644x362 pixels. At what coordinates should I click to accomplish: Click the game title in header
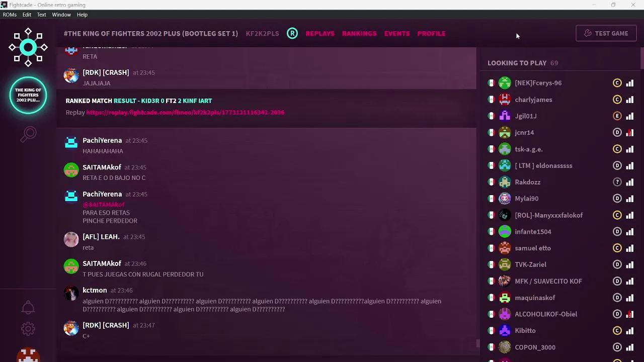151,33
